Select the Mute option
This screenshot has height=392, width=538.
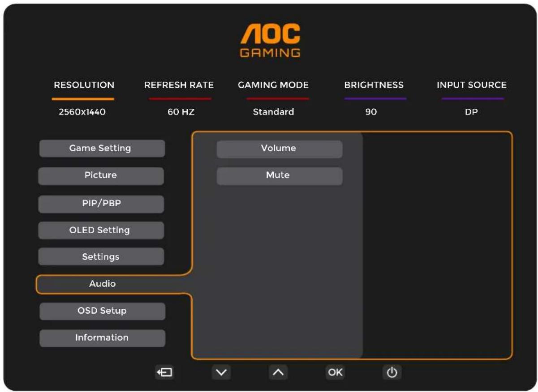[x=280, y=176]
